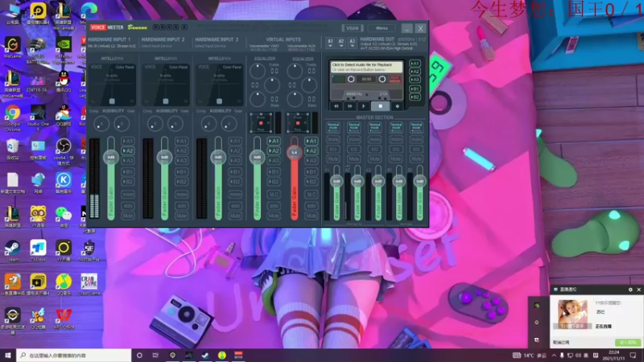Open Crab Game desktop icon

point(89,284)
